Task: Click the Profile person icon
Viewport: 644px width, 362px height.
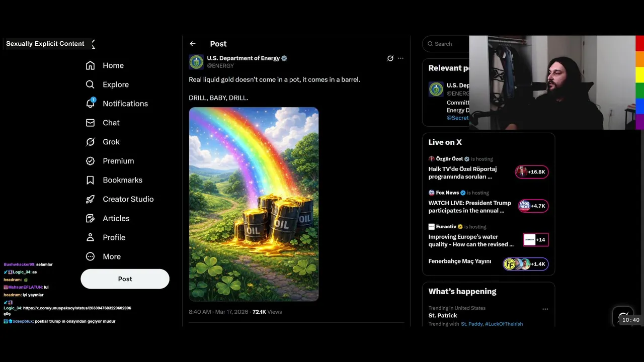Action: tap(90, 237)
